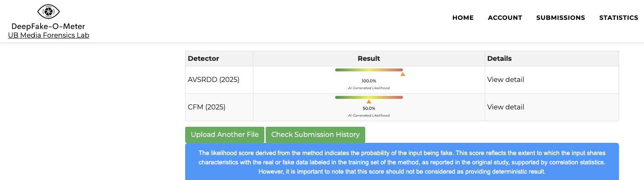Click the blue likelihood score disclaimer box
Viewport: 644px width, 180px height.
402,162
